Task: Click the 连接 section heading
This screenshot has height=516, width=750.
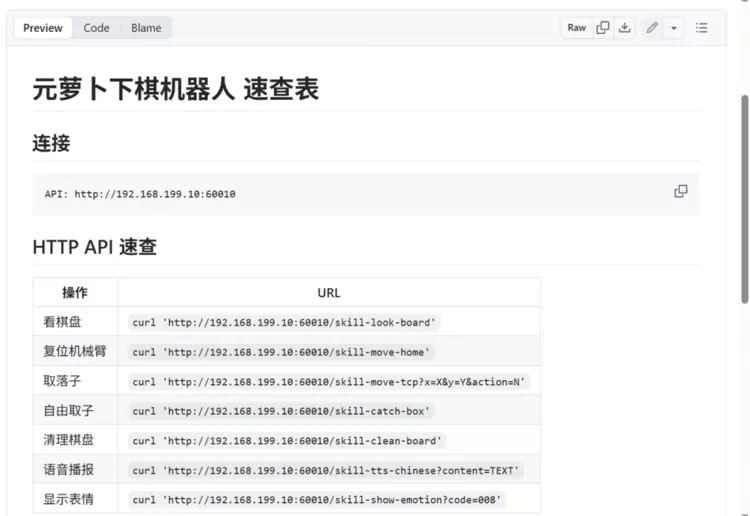Action: point(51,143)
